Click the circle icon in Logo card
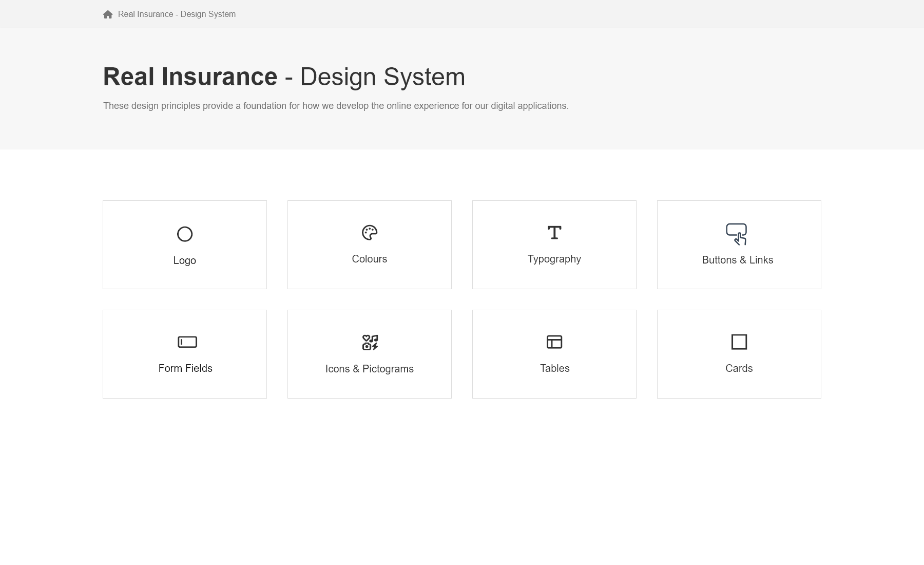Image resolution: width=924 pixels, height=565 pixels. click(185, 234)
